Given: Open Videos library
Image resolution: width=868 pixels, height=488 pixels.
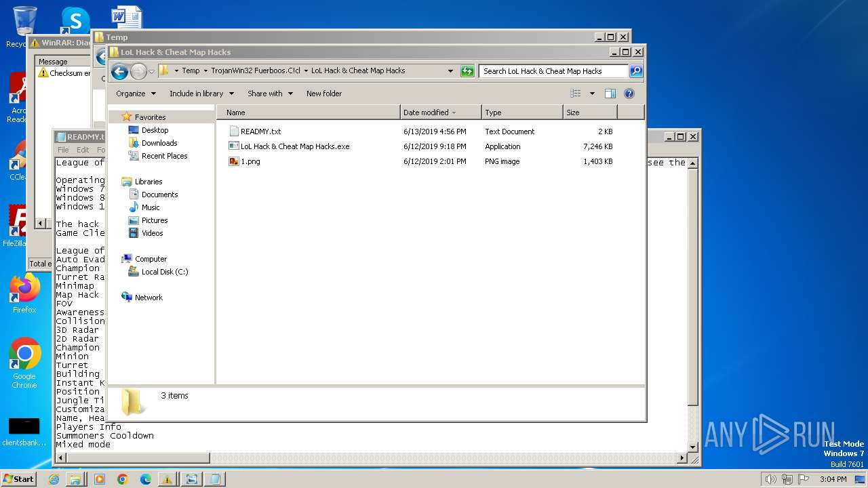Looking at the screenshot, I should [x=152, y=233].
